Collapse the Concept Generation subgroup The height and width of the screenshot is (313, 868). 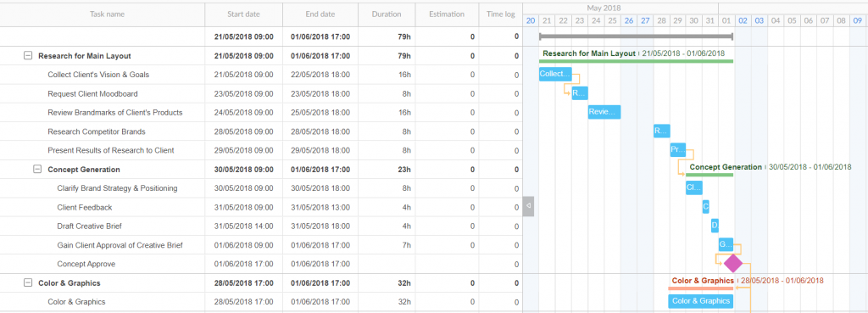click(37, 169)
